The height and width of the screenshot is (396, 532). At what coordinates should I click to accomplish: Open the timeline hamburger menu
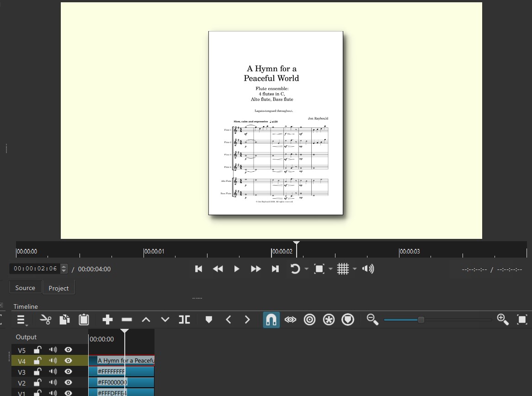point(21,320)
